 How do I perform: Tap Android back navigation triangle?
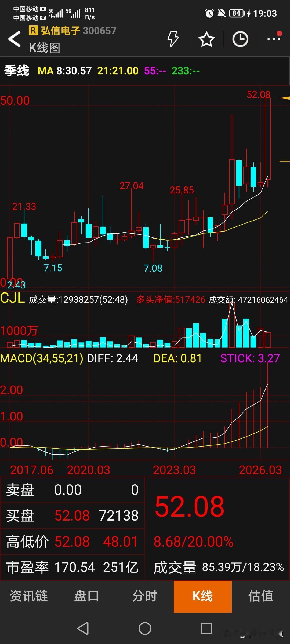coord(83,628)
